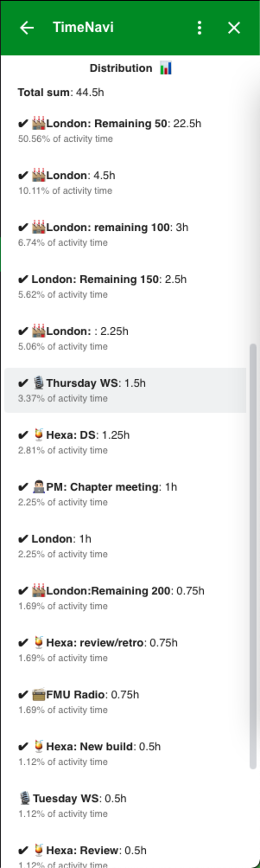Select the London: remaining 100 entry
The width and height of the screenshot is (260, 868).
click(125, 234)
